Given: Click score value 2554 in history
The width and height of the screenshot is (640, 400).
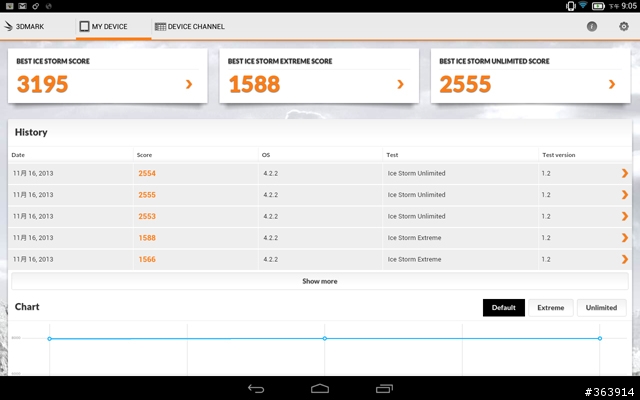Looking at the screenshot, I should point(147,173).
